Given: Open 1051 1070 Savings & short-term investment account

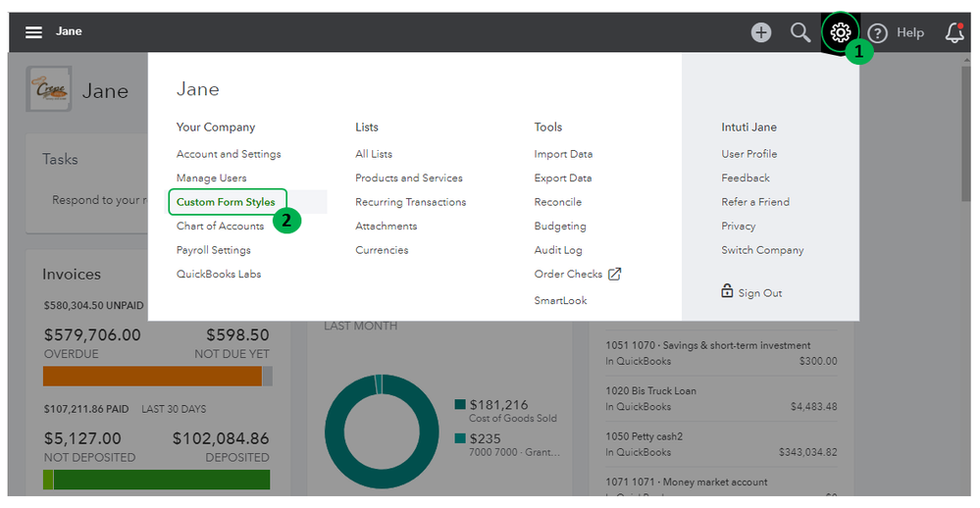Looking at the screenshot, I should (721, 353).
